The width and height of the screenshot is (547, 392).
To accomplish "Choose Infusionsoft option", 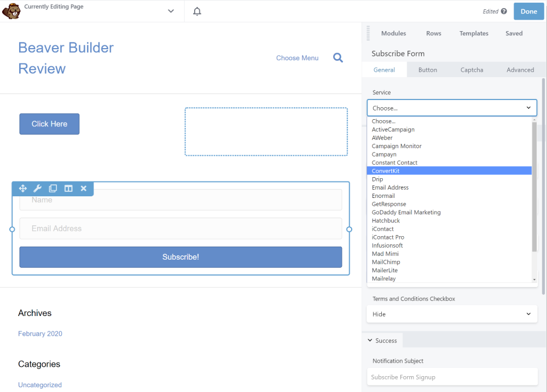I will [x=449, y=245].
